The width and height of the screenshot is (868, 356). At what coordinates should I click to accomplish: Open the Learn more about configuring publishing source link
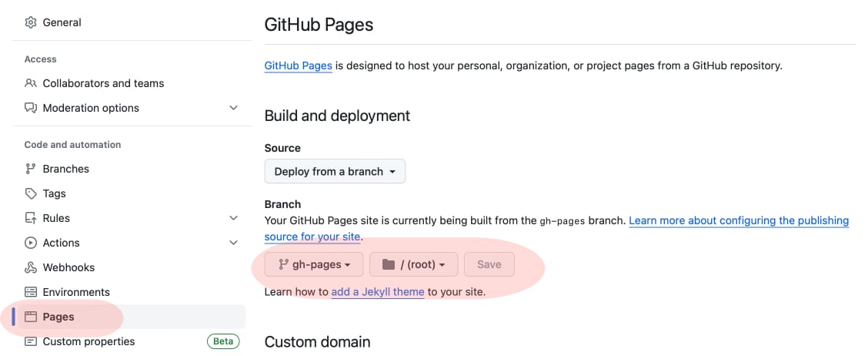739,220
